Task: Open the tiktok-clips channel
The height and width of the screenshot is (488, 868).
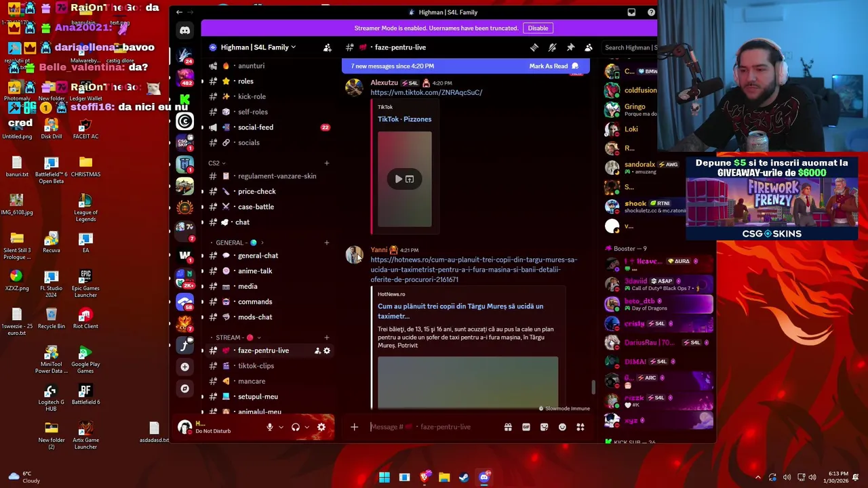Action: click(x=269, y=366)
